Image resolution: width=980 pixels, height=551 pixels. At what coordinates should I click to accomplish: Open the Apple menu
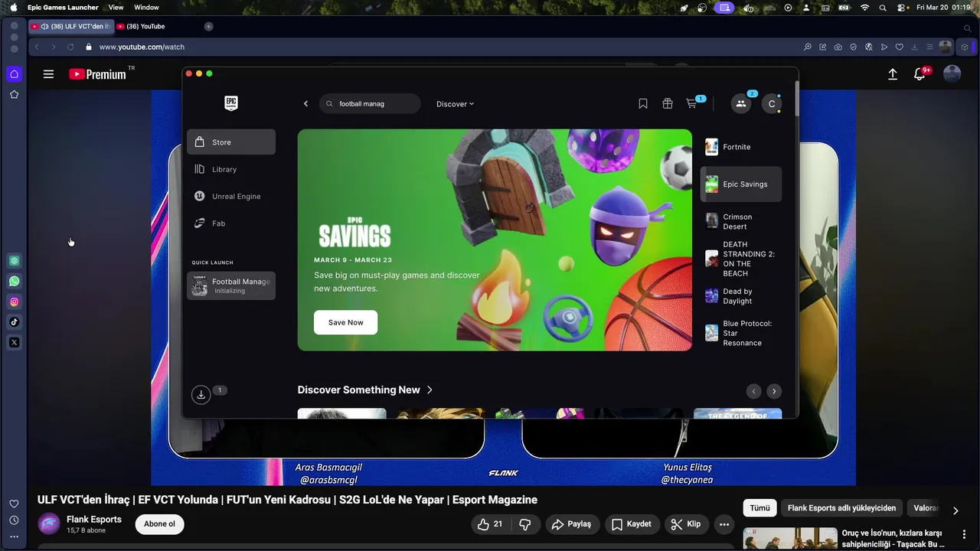click(13, 7)
